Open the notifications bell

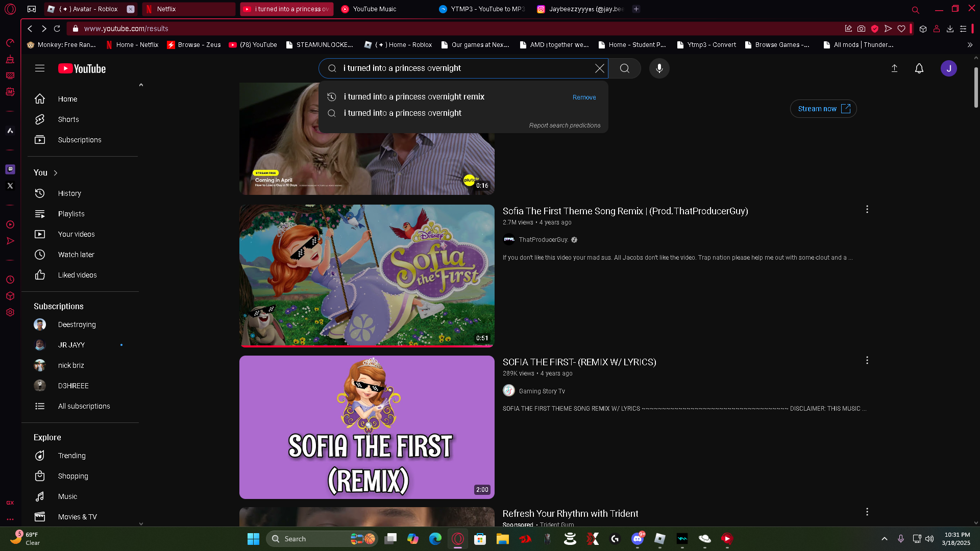point(919,68)
